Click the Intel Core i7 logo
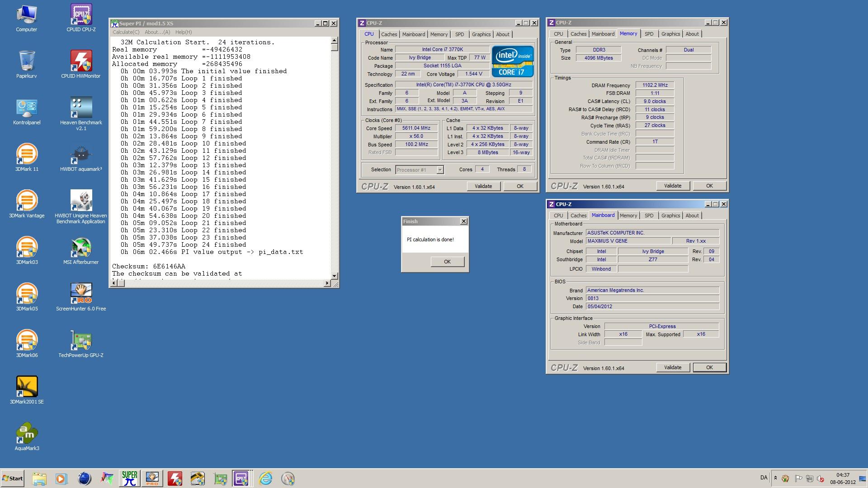The width and height of the screenshot is (868, 488). tap(512, 61)
